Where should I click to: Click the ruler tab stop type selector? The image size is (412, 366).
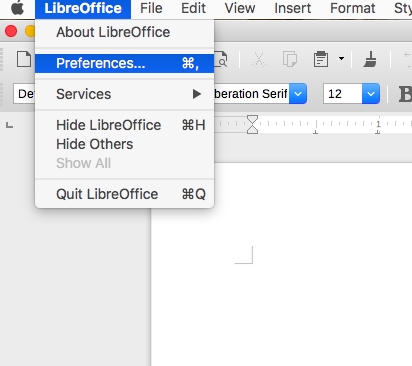pos(9,126)
